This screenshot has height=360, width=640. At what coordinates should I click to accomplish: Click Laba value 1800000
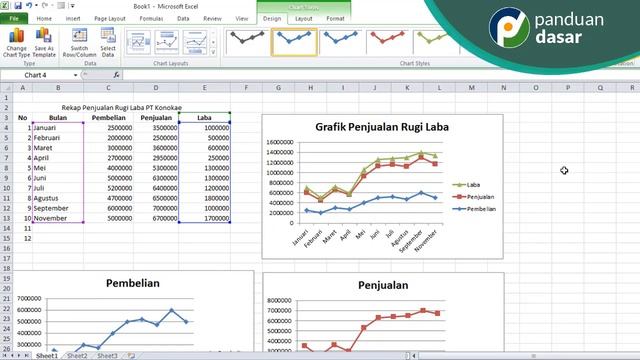pyautogui.click(x=204, y=198)
